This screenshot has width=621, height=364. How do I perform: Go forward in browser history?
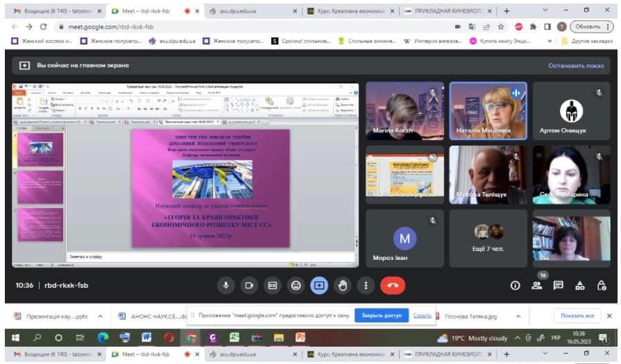pos(29,26)
